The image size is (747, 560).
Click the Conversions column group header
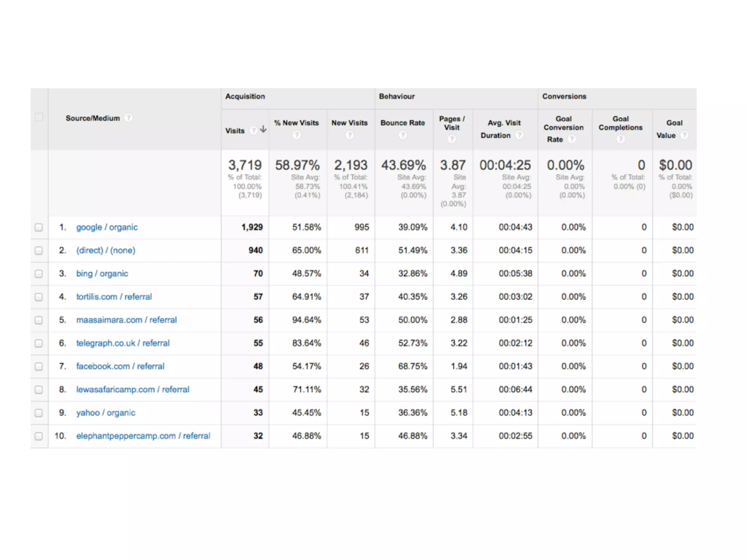click(x=564, y=97)
